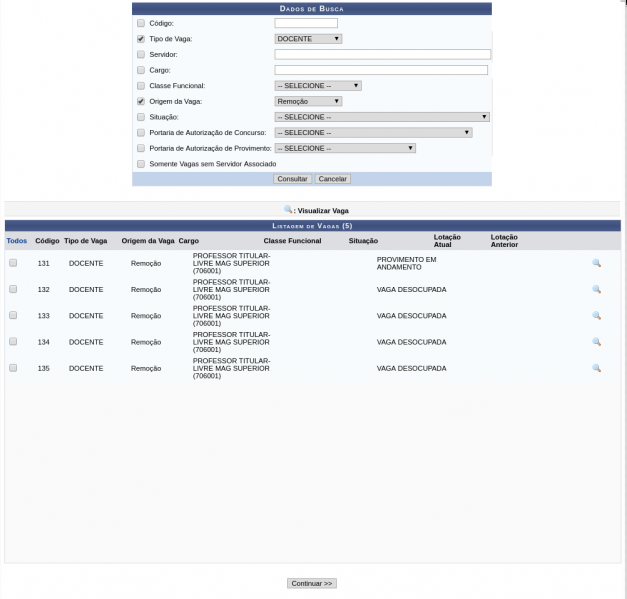
Task: Check the row checkbox for vacancy 131
Action: [x=13, y=263]
